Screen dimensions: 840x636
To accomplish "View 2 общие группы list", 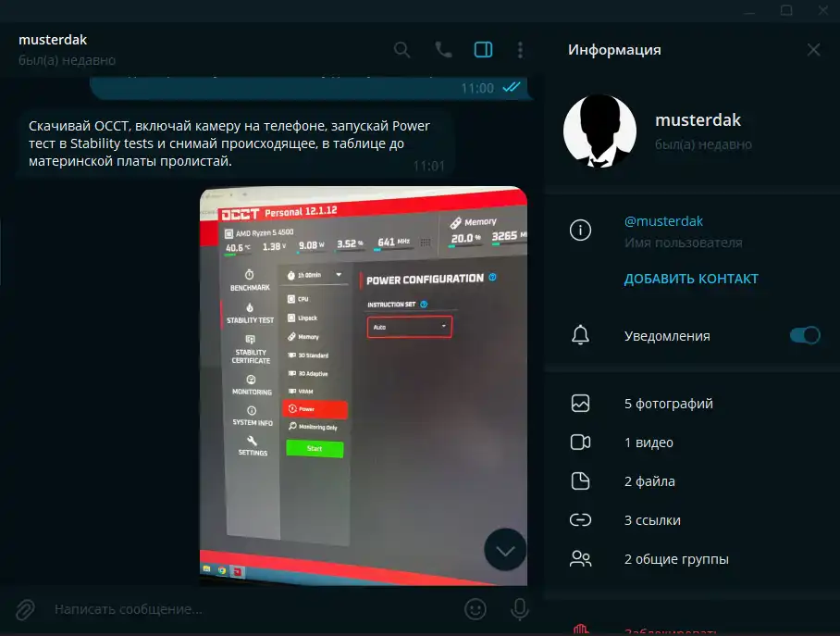I will coord(675,559).
